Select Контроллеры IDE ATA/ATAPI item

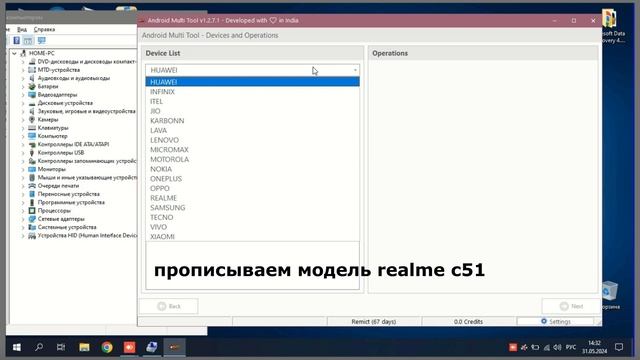pyautogui.click(x=73, y=144)
